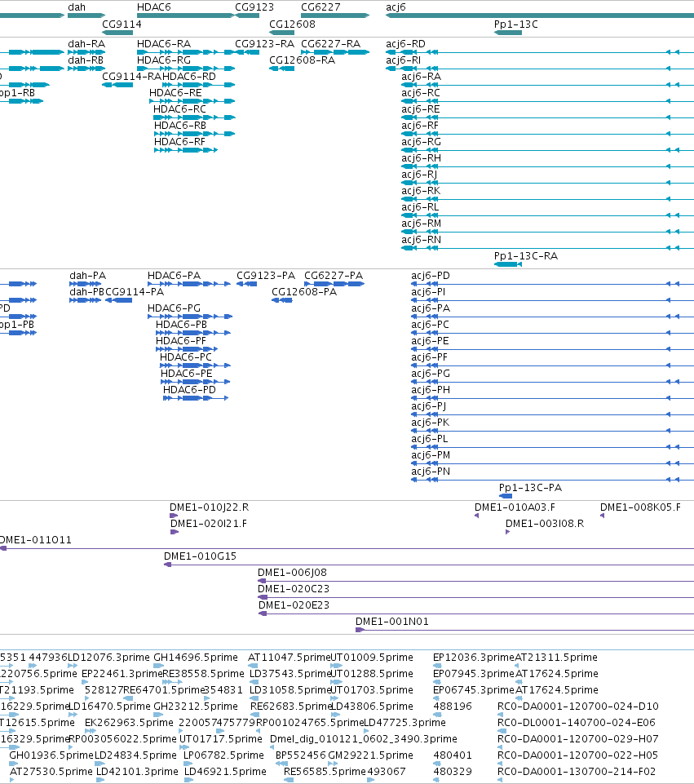Select the dah-PA protein label

(x=88, y=276)
